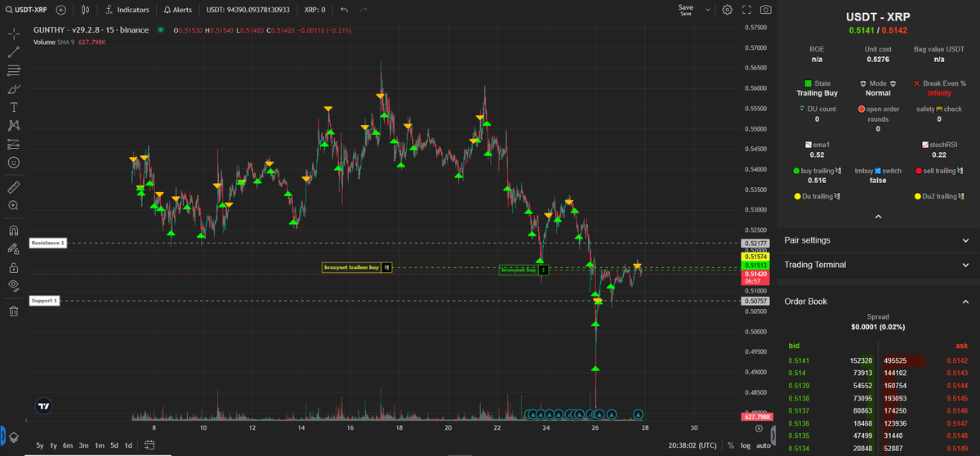The height and width of the screenshot is (456, 980).
Task: Collapse the pair info panel with the up chevron
Action: pyautogui.click(x=878, y=217)
